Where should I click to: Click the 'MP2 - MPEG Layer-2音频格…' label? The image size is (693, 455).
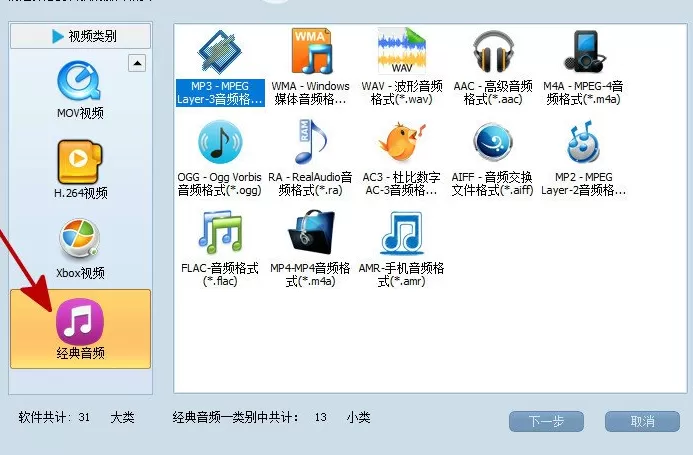tap(583, 184)
